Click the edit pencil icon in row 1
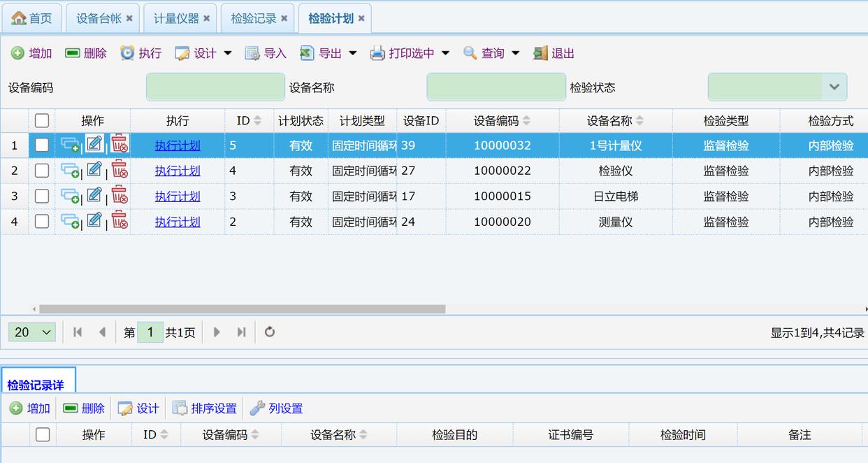 94,145
